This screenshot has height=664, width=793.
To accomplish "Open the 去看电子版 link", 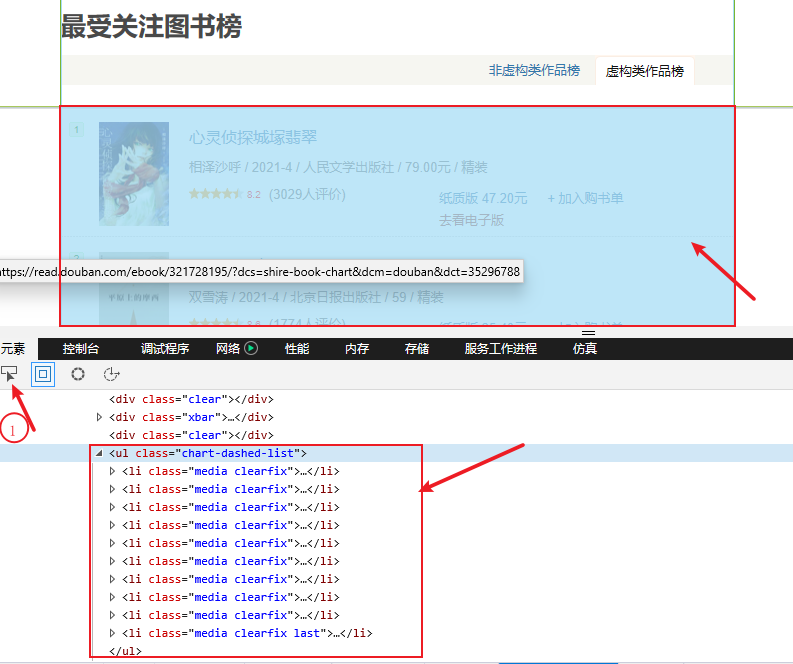I will click(x=471, y=220).
